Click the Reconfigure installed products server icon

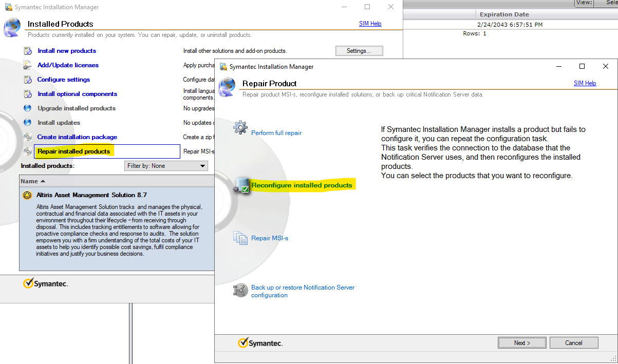241,186
